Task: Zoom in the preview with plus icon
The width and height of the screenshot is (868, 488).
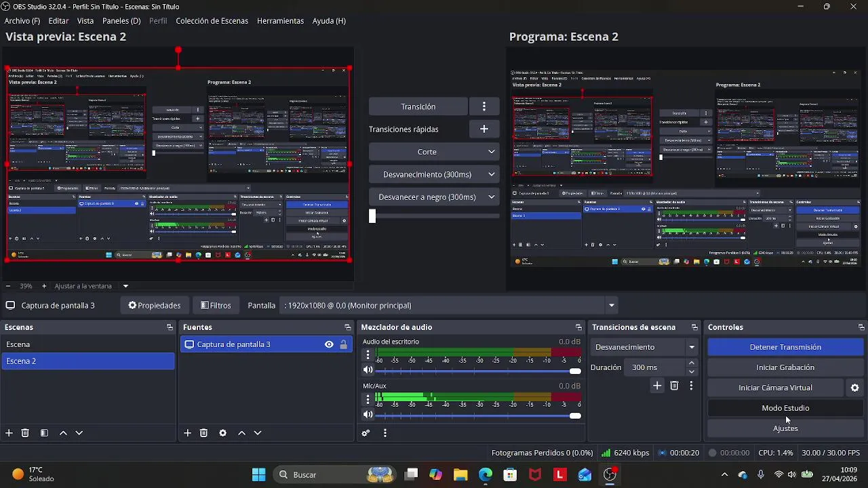Action: click(x=44, y=286)
